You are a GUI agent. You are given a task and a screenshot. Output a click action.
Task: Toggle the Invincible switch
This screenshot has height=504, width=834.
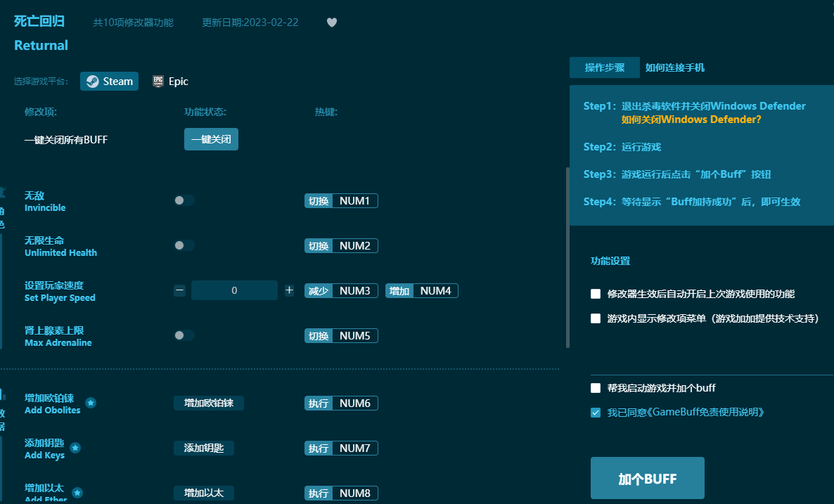tap(184, 200)
